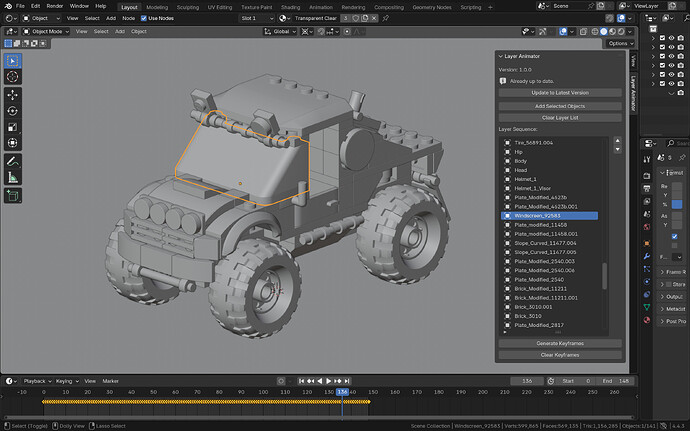690x431 pixels.
Task: Toggle viewport gizmos button
Action: point(543,32)
